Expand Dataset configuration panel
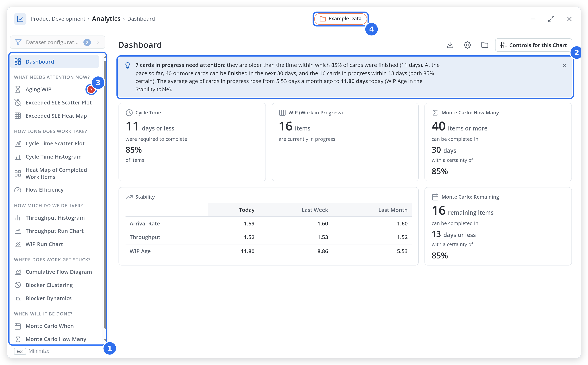The height and width of the screenshot is (365, 588). [x=57, y=42]
